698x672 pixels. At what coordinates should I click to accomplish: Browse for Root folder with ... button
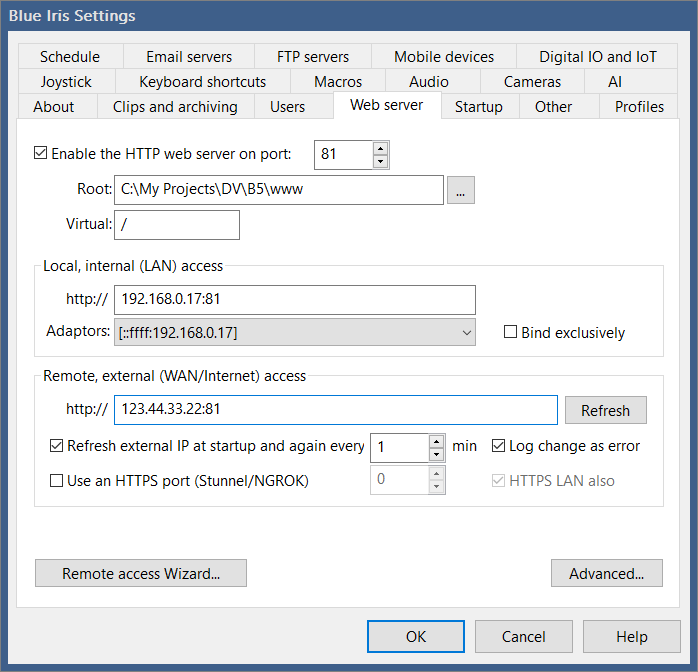point(460,190)
